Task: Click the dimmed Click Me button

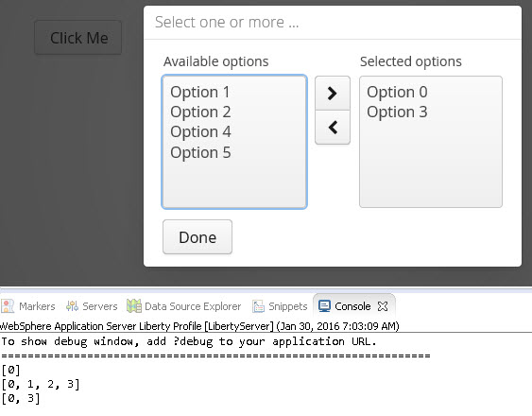Action: (x=78, y=38)
